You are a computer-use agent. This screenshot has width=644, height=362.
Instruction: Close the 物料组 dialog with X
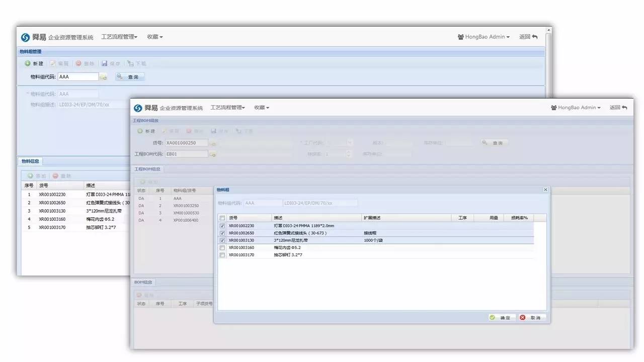(545, 190)
